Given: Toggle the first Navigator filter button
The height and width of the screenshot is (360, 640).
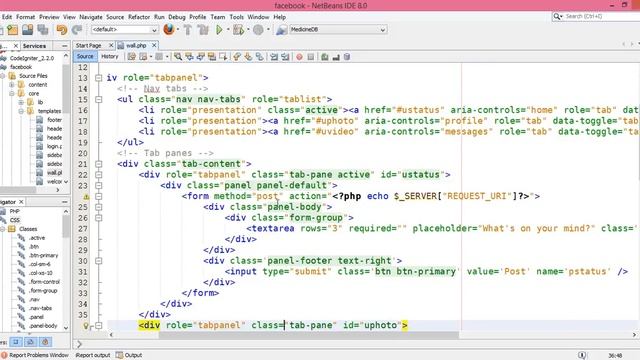Looking at the screenshot, I should tap(16, 342).
